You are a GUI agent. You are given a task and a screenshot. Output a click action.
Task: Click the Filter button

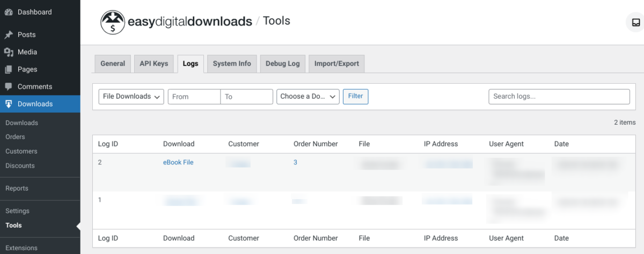click(x=355, y=97)
